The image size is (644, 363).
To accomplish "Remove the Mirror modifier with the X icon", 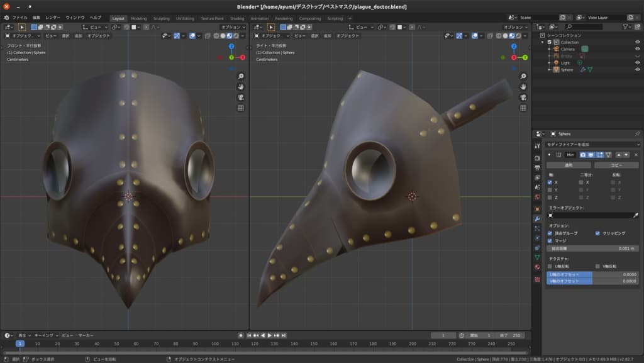I will (x=636, y=154).
